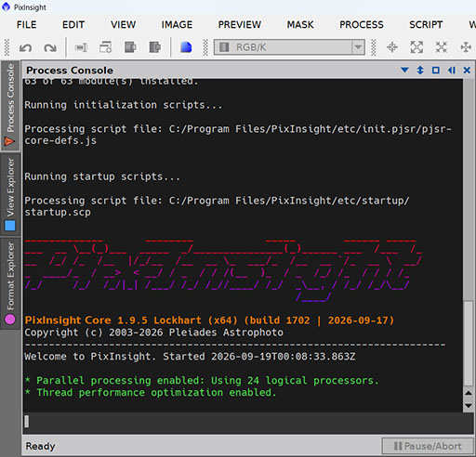Click the vertical double-arrow console icon
This screenshot has height=457, width=476.
(420, 71)
